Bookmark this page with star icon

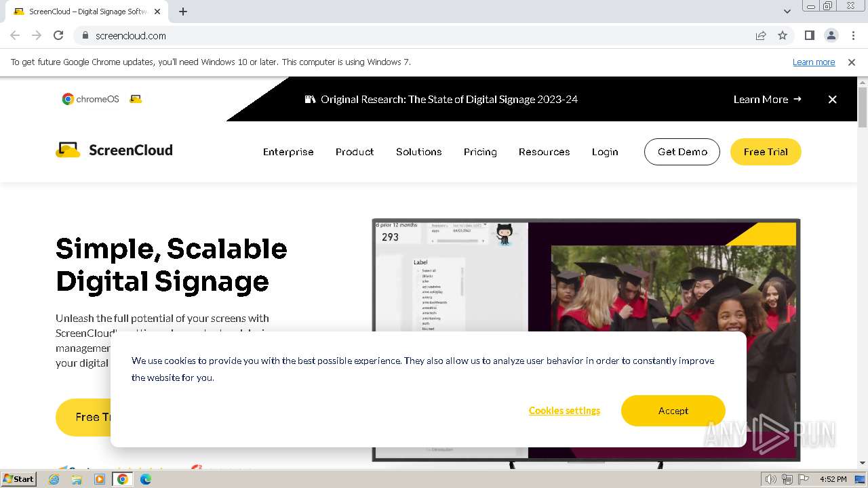click(x=783, y=35)
